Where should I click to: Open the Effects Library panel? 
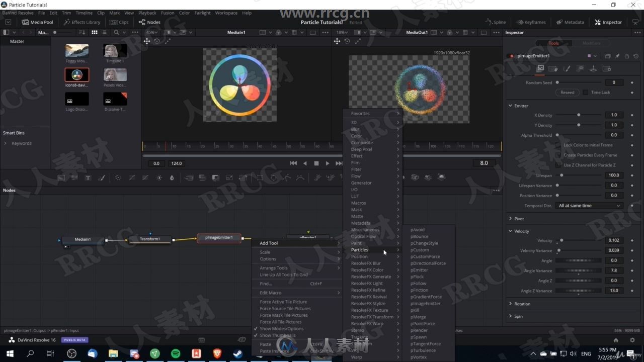[82, 22]
